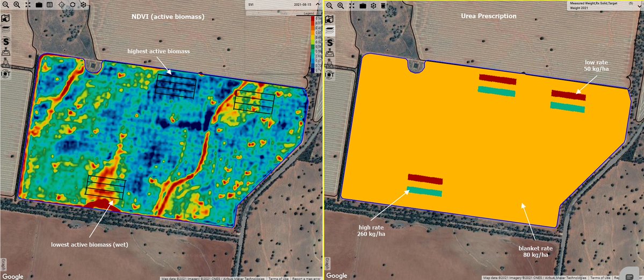Viewport: 644px width, 280px height.
Task: Open the Graph side tab in Prescription pane
Action: tap(327, 263)
